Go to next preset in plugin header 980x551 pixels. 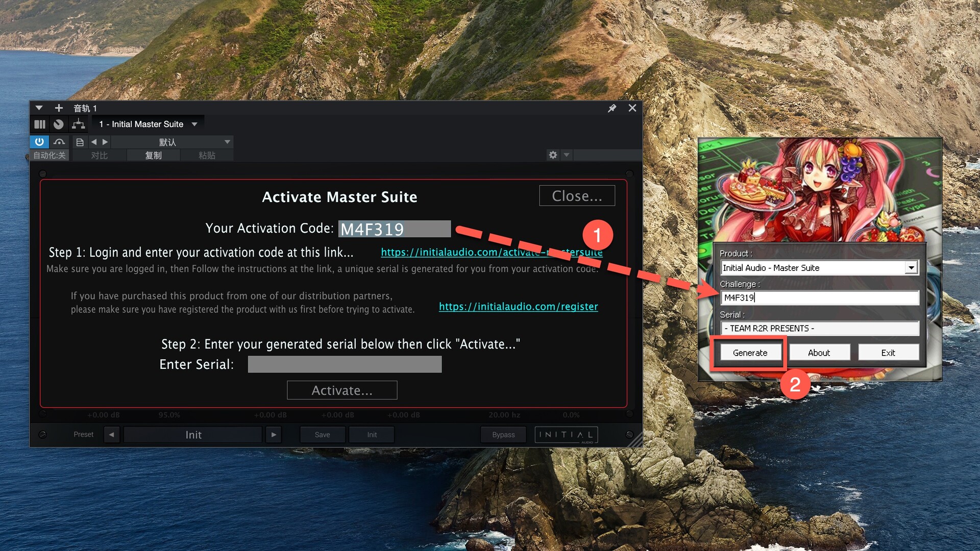tap(105, 142)
